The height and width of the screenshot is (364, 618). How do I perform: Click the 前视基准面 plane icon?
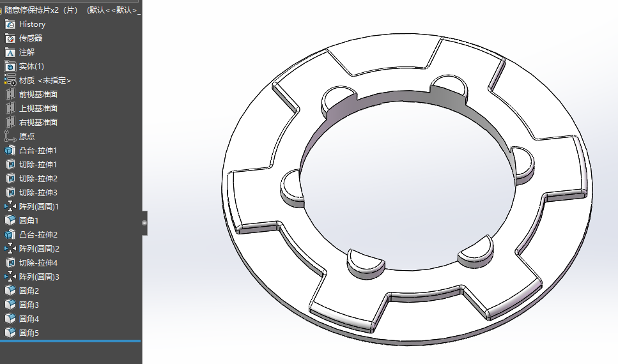tap(10, 95)
